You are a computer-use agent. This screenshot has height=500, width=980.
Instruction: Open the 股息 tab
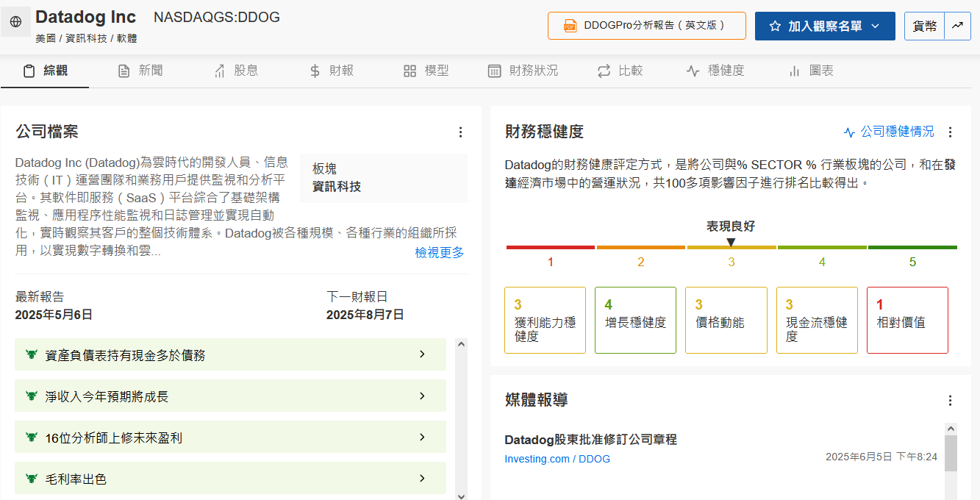(236, 71)
